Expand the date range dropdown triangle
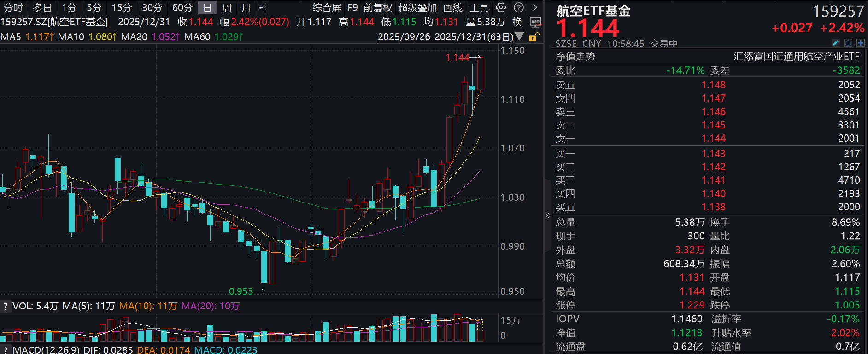 pos(519,36)
